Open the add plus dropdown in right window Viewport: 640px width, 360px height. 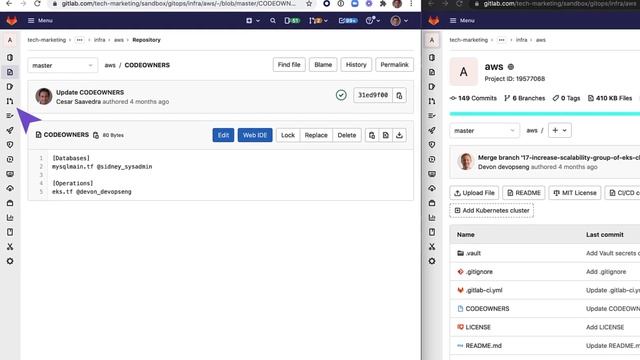coord(560,131)
